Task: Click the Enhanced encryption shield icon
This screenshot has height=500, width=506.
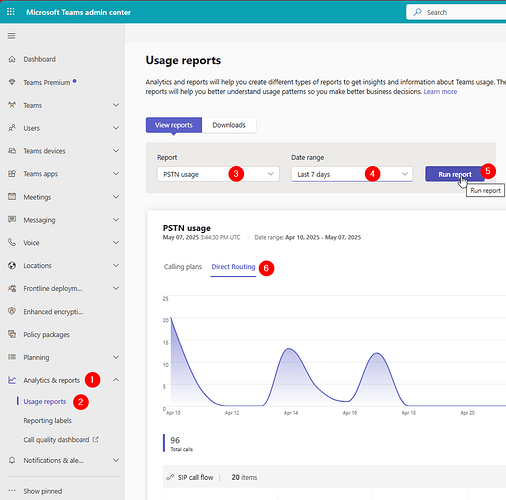Action: (12, 311)
